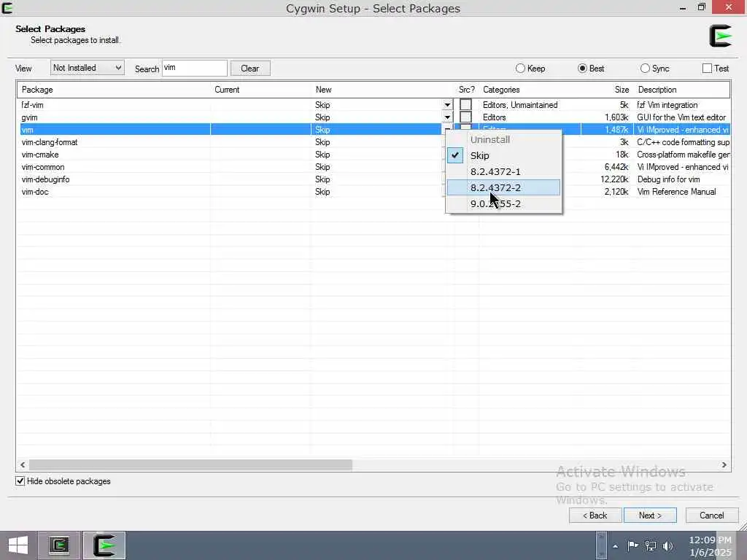Enable the Test checkbox
The height and width of the screenshot is (560, 747).
click(708, 68)
